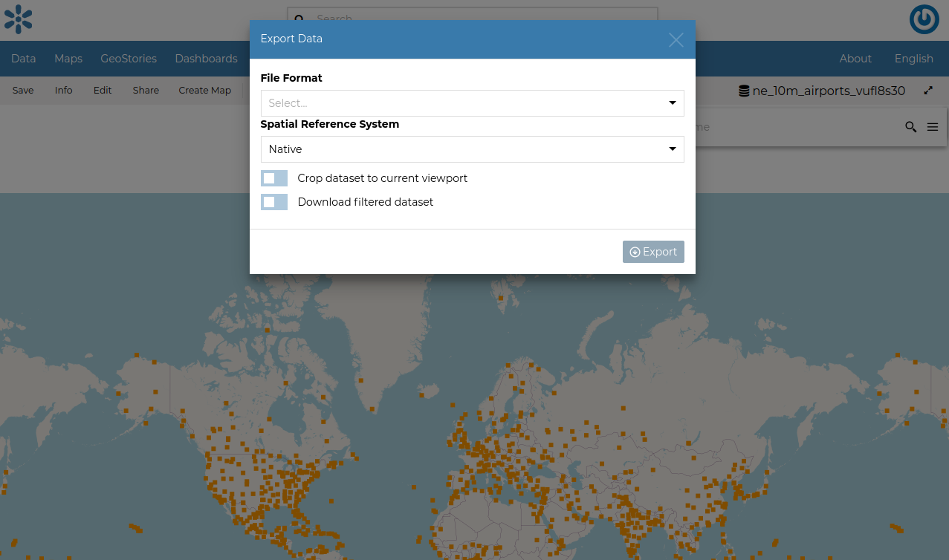949x560 pixels.
Task: Click the database icon next to ne_10m_airports_vufl8s30
Action: pos(744,91)
